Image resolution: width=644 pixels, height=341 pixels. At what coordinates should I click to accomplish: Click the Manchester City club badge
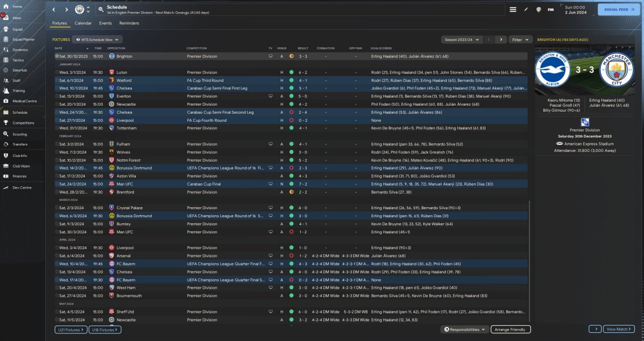coord(79,10)
